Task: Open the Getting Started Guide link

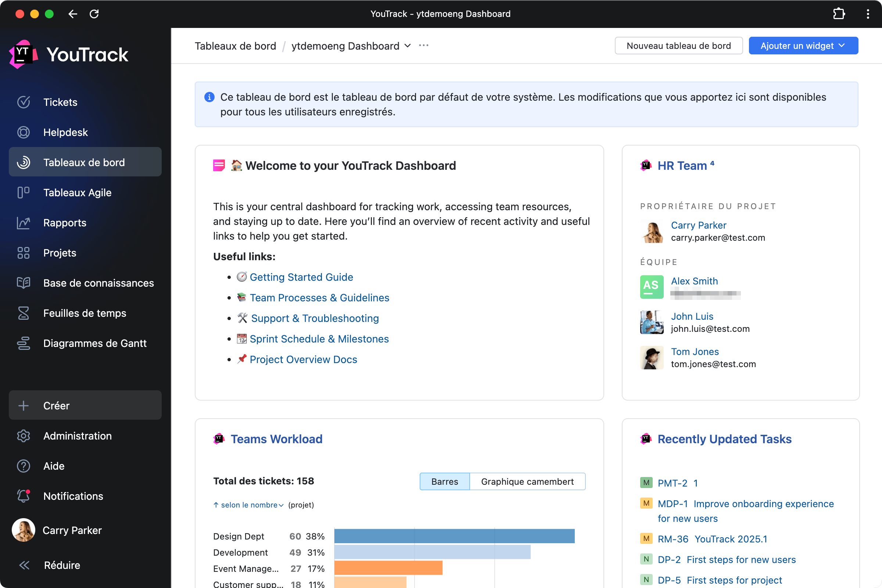Action: click(301, 277)
